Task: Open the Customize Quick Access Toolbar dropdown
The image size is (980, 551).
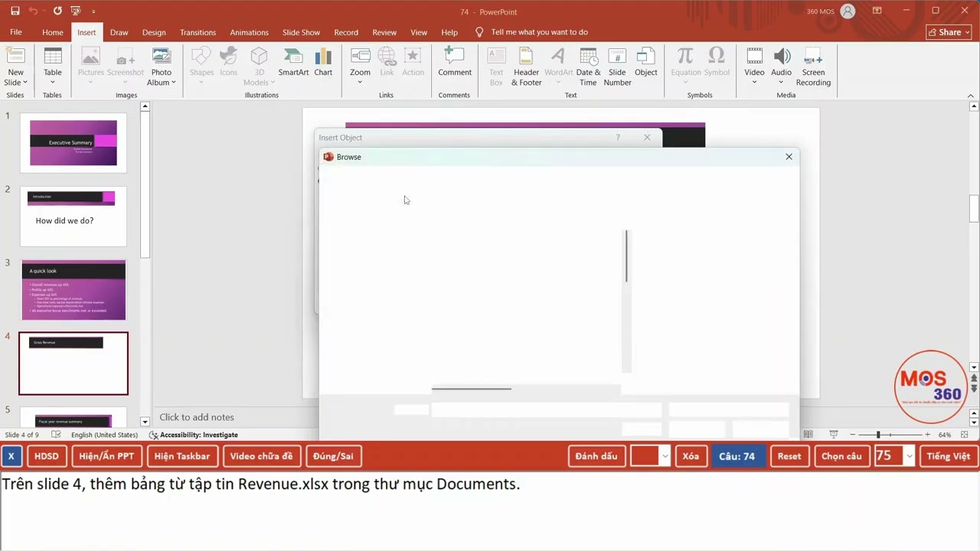Action: click(93, 11)
